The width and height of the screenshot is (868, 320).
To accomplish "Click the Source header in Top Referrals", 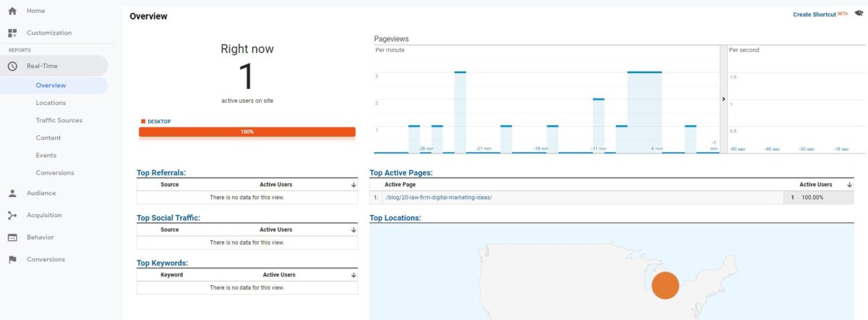I will [170, 185].
